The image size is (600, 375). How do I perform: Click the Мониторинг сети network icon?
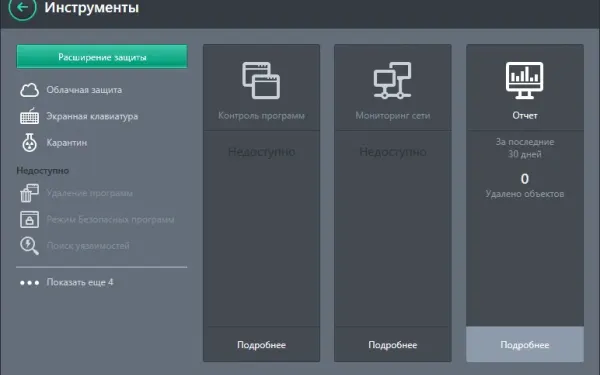pos(393,80)
